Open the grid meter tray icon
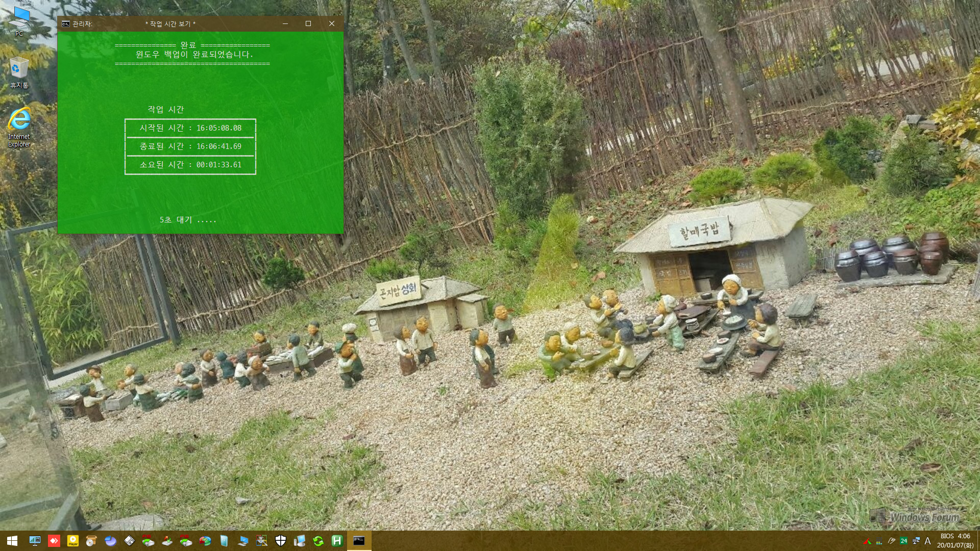The height and width of the screenshot is (551, 980). pyautogui.click(x=879, y=541)
